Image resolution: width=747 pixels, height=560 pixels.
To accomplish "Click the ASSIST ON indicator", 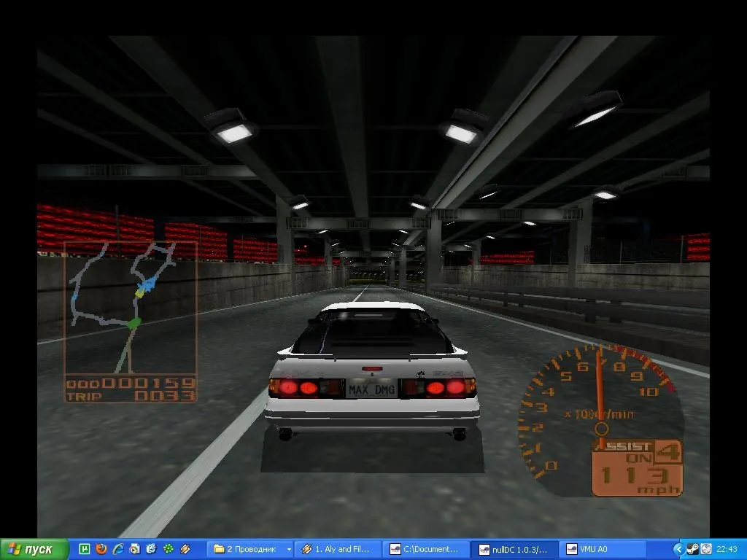I will point(623,452).
